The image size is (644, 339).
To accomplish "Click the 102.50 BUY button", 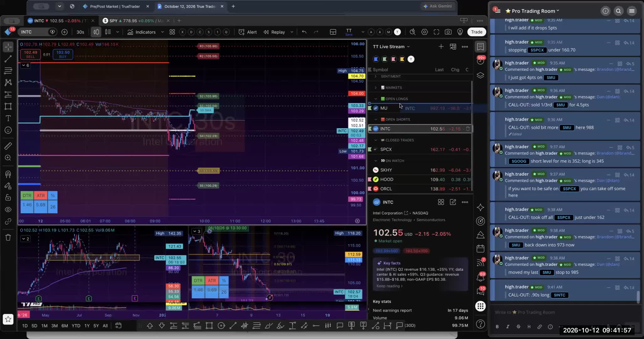I will [x=63, y=54].
